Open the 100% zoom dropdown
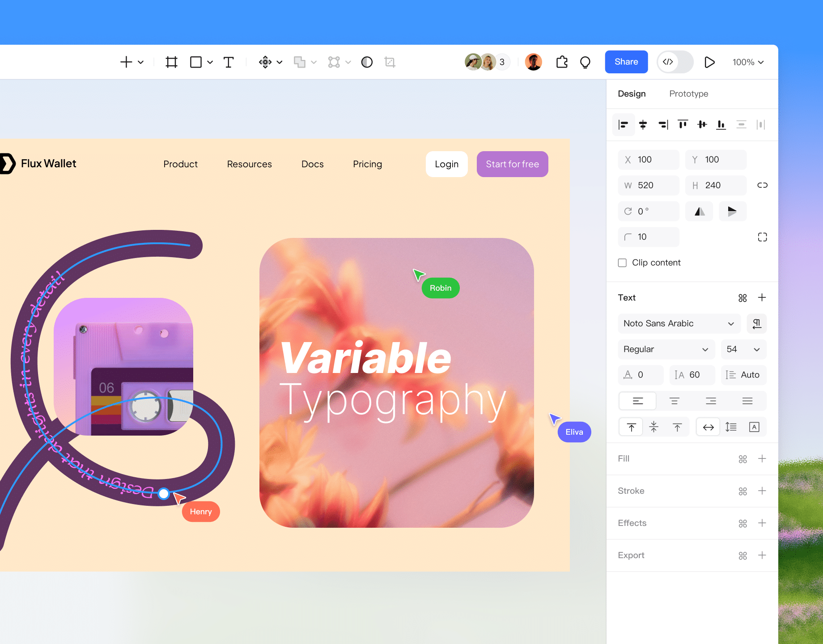This screenshot has height=644, width=823. coord(747,62)
